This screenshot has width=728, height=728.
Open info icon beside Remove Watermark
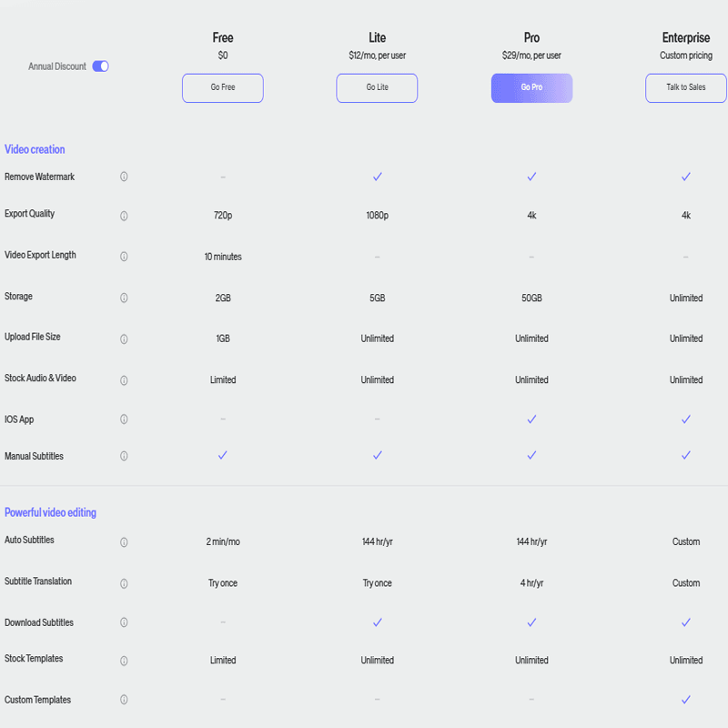click(124, 177)
